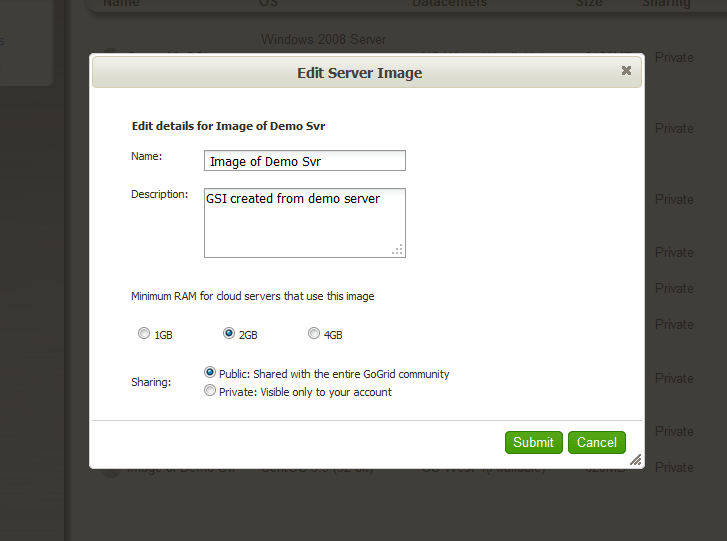Click the dialog resize grip at bottom-right corner

[x=635, y=459]
